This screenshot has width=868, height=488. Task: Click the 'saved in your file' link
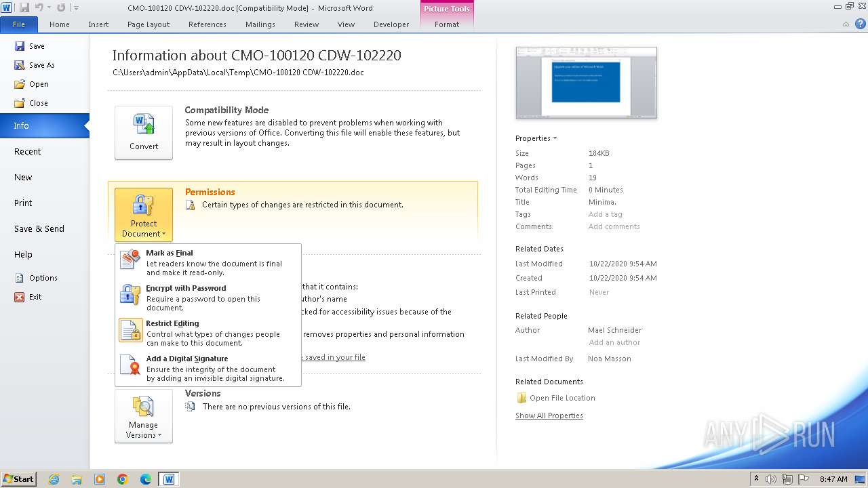pyautogui.click(x=334, y=357)
